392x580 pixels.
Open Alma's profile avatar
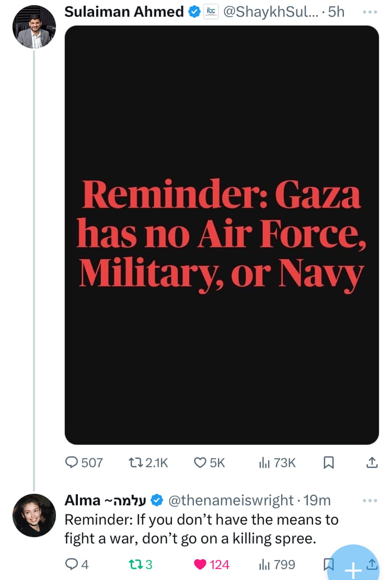(34, 515)
